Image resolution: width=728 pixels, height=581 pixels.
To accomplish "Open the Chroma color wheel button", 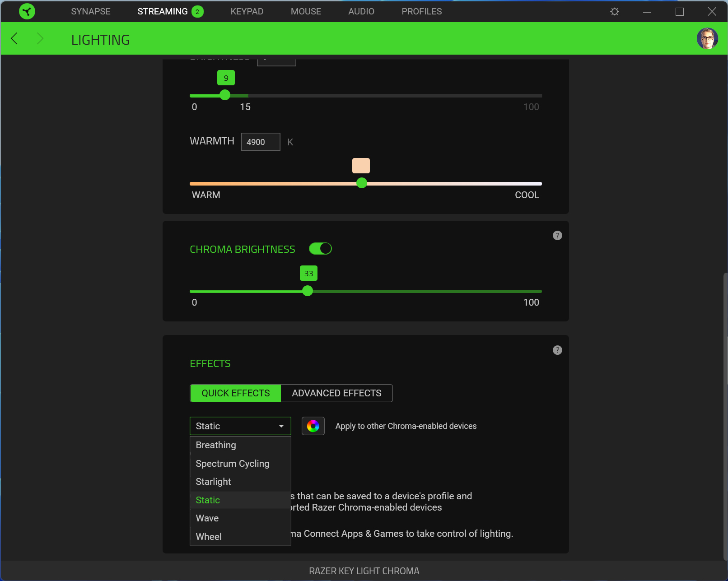I will [313, 426].
